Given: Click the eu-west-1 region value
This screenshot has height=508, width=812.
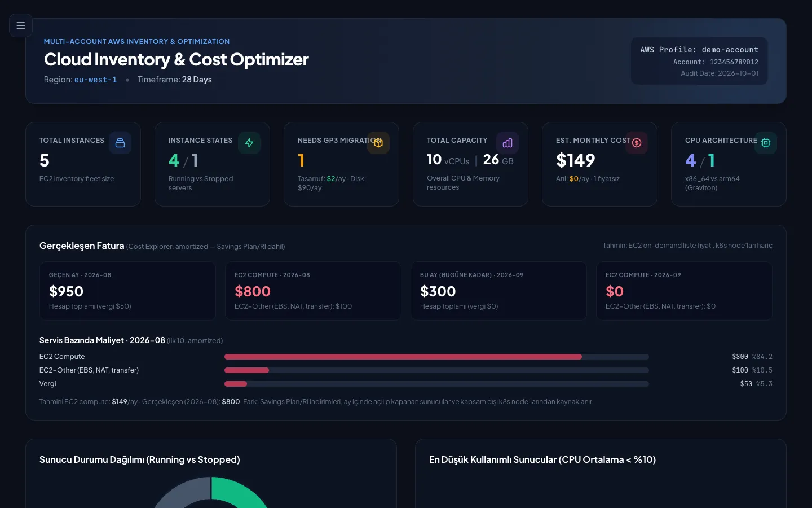Looking at the screenshot, I should pos(96,80).
